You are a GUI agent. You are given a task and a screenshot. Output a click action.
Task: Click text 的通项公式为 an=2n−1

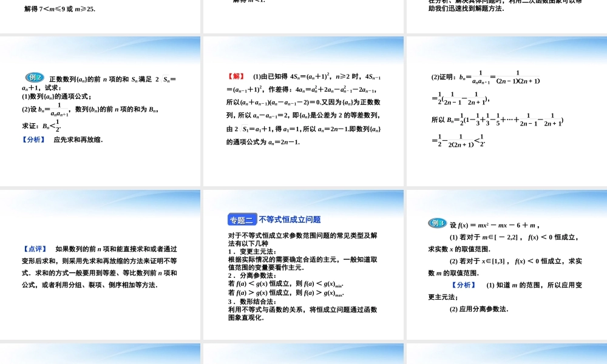coord(263,142)
